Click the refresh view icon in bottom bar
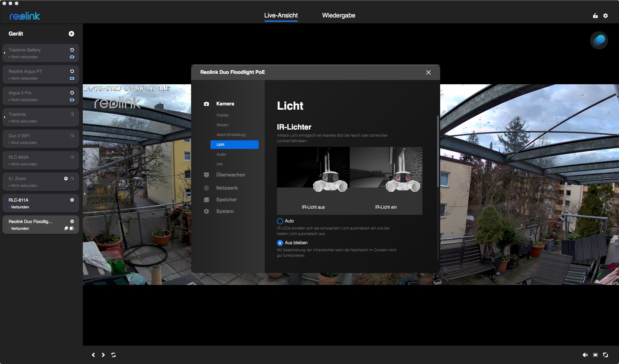 [x=113, y=355]
